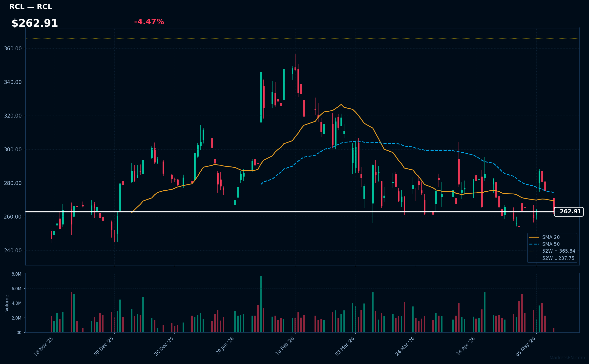Select the SMA 20 legend entry
Screen dimensions: 589x364
tap(544, 237)
